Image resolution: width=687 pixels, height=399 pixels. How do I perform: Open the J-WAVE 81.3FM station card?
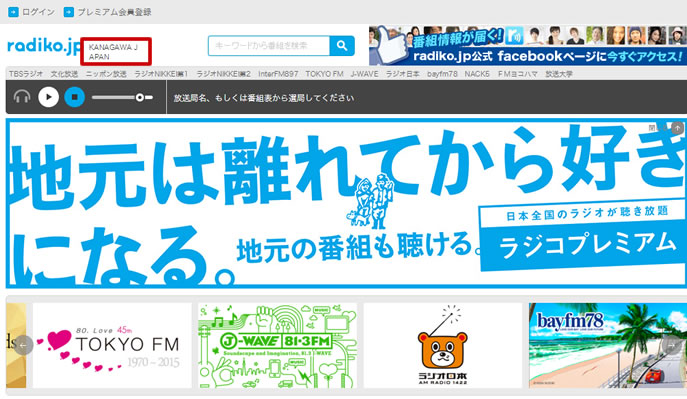(277, 345)
